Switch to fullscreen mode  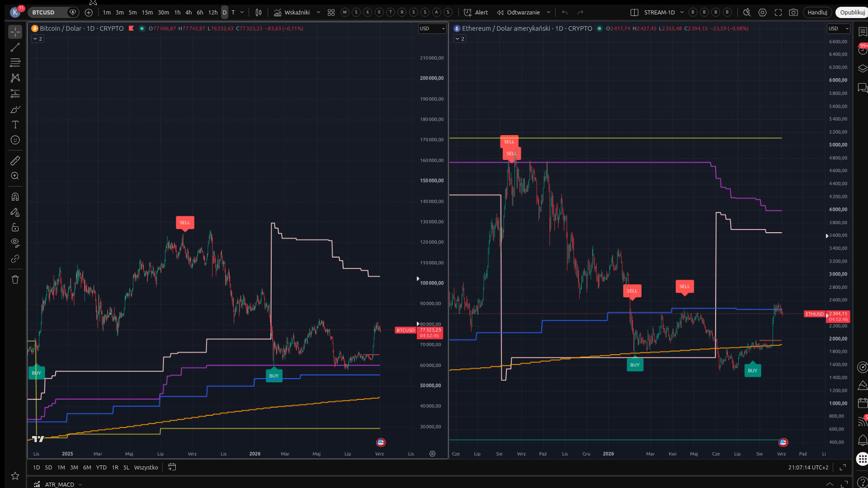point(778,12)
